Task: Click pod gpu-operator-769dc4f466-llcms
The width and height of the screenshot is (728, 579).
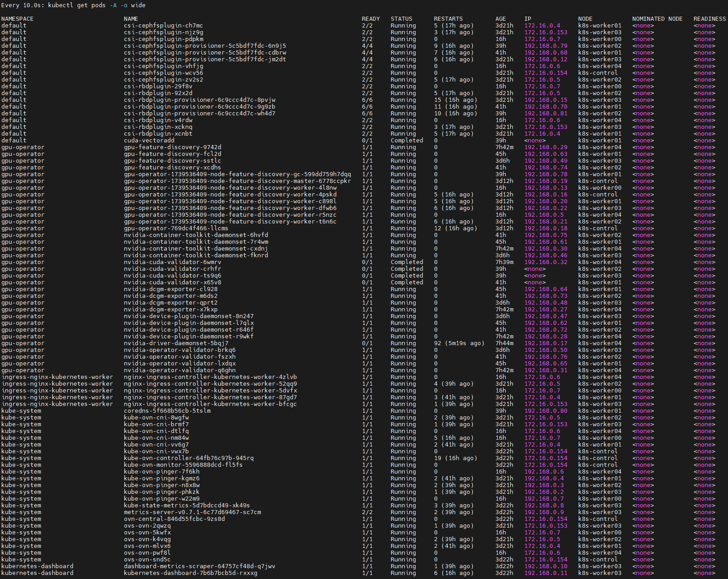Action: (x=176, y=228)
